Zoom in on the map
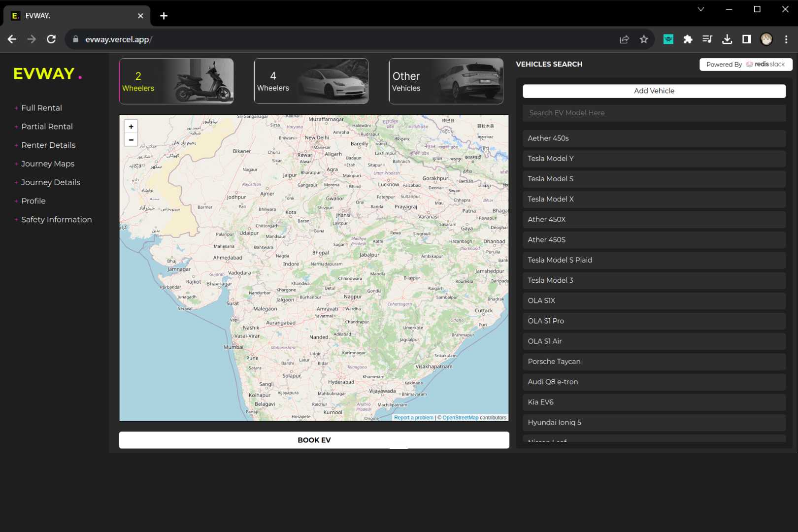Screen dimensions: 798x532 click(131, 127)
